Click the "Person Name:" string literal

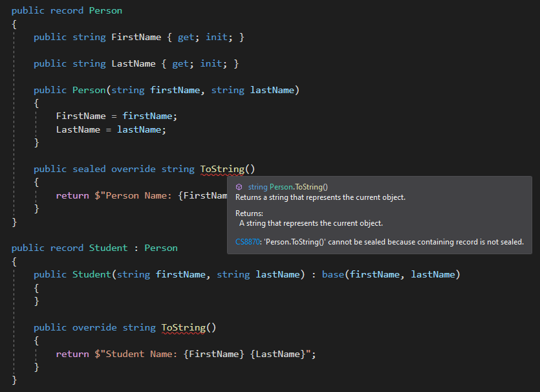click(x=138, y=195)
